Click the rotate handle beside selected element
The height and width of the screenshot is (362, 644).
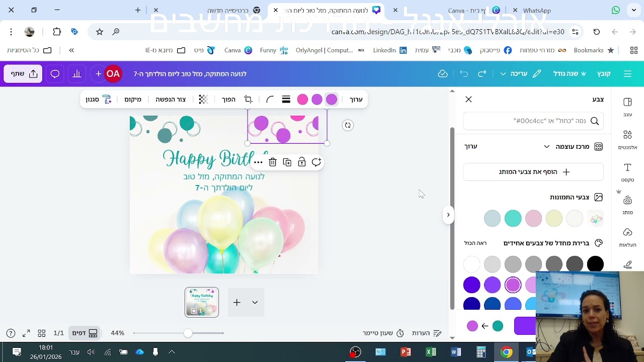coord(348,125)
